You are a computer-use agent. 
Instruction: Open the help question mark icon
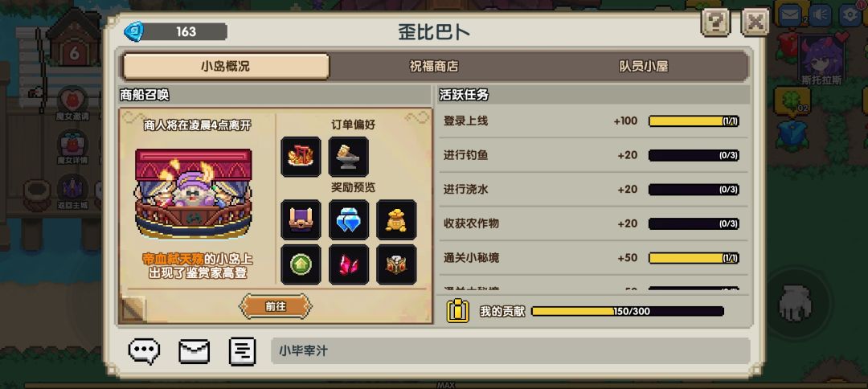[x=715, y=23]
